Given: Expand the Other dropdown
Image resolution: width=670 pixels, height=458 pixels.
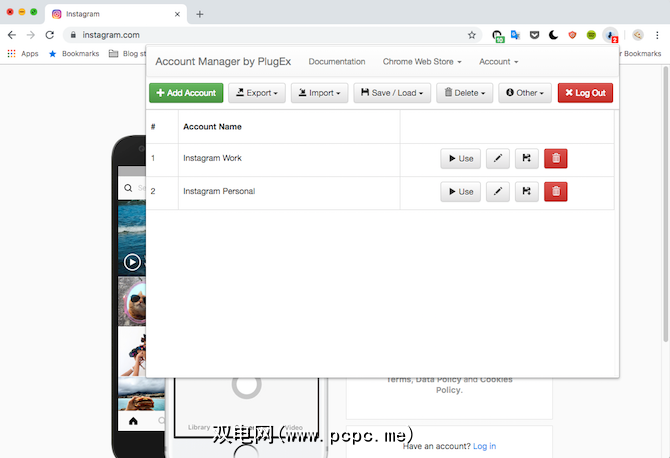Looking at the screenshot, I should (525, 93).
